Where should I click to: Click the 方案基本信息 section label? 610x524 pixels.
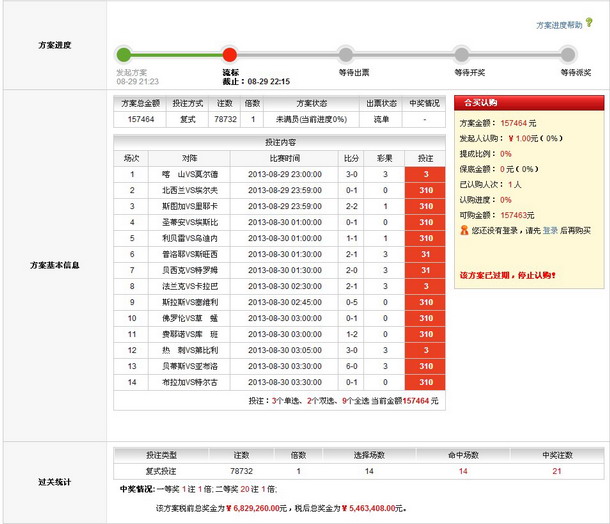(x=54, y=266)
